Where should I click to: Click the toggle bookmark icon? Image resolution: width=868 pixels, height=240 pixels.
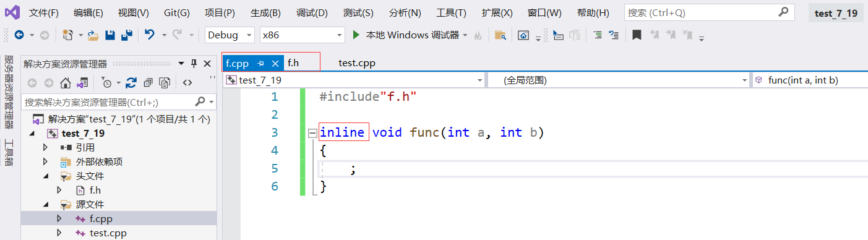coord(637,35)
